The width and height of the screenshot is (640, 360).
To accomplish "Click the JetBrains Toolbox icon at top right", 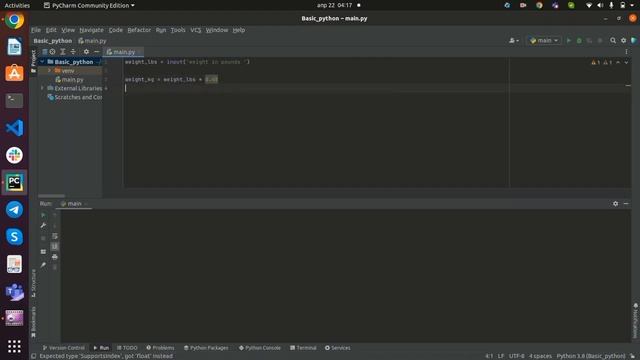I will (633, 40).
